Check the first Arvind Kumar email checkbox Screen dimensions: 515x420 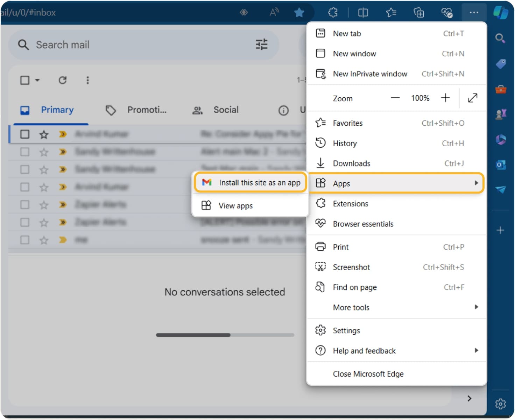coord(24,134)
